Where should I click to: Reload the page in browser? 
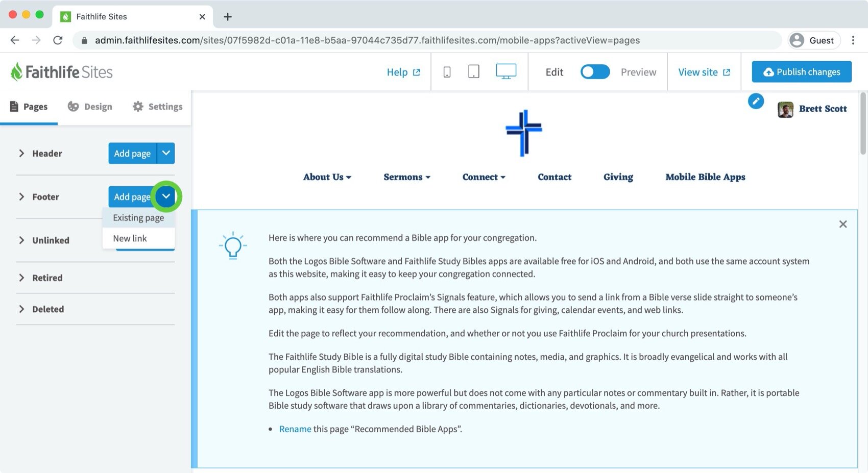click(58, 40)
